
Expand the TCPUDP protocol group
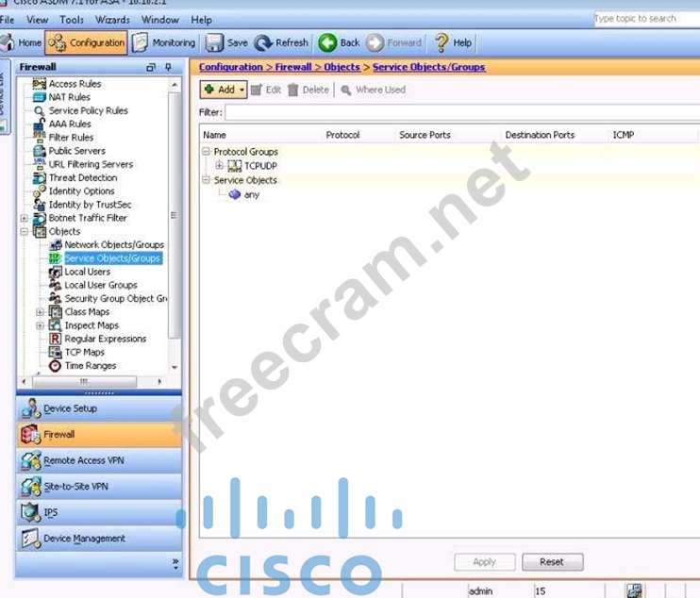[220, 166]
